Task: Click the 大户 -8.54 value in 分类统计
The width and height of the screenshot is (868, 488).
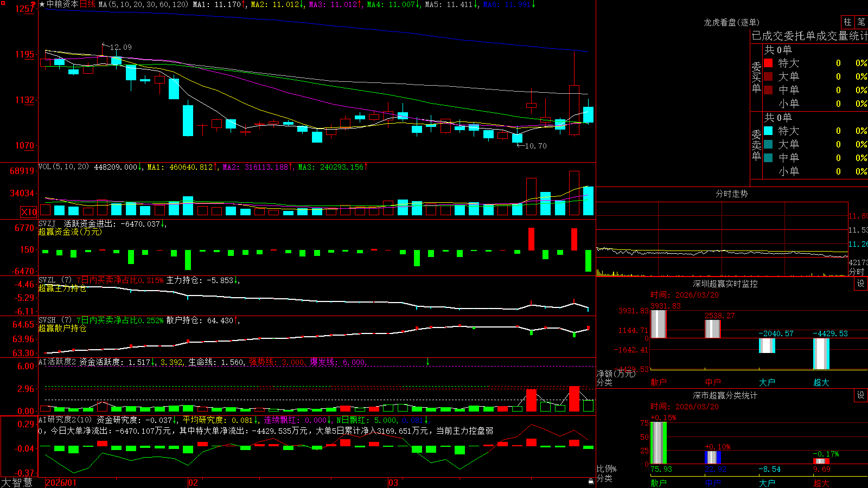Action: [769, 469]
